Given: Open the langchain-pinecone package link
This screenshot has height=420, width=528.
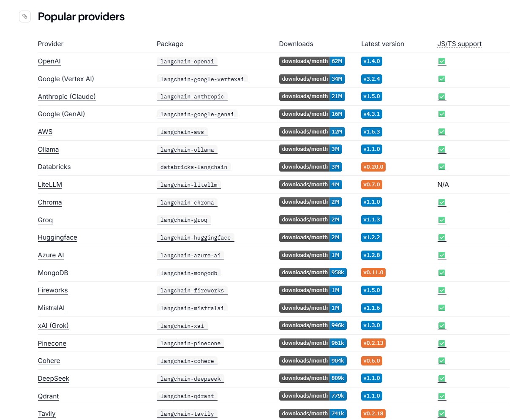Looking at the screenshot, I should point(191,344).
